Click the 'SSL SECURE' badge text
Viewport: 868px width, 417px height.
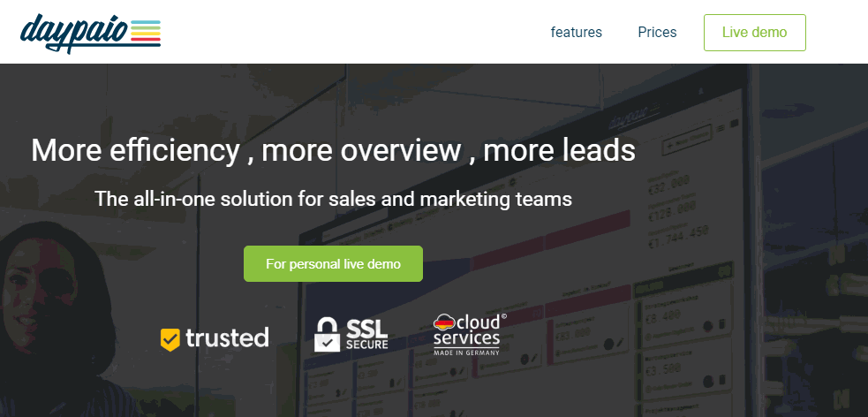pyautogui.click(x=366, y=333)
